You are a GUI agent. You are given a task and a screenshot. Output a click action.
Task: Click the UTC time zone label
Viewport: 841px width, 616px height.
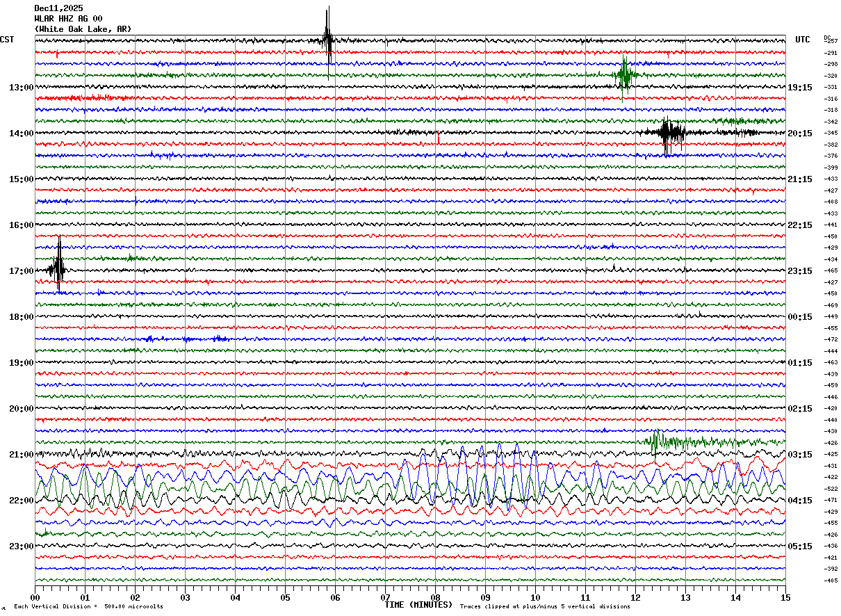click(x=803, y=40)
